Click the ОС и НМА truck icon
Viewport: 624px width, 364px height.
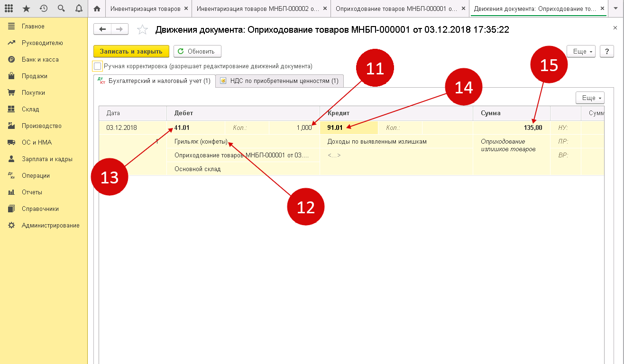[x=11, y=143]
